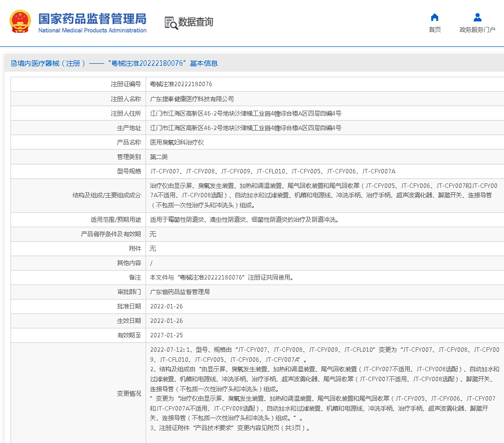Click approval department 广东省药品监督管理局
Viewport: 504px width, 443px height.
(x=180, y=292)
